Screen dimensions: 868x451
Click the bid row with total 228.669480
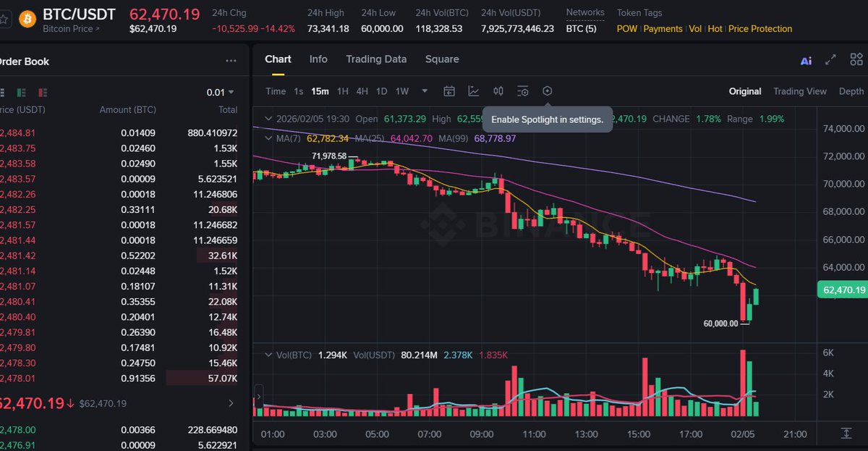[x=119, y=430]
